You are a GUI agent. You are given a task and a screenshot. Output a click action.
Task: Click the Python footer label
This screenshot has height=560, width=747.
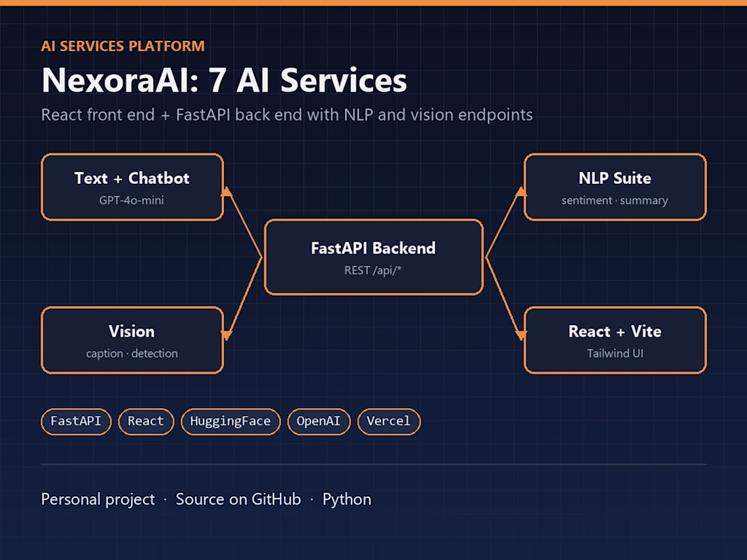coord(347,500)
